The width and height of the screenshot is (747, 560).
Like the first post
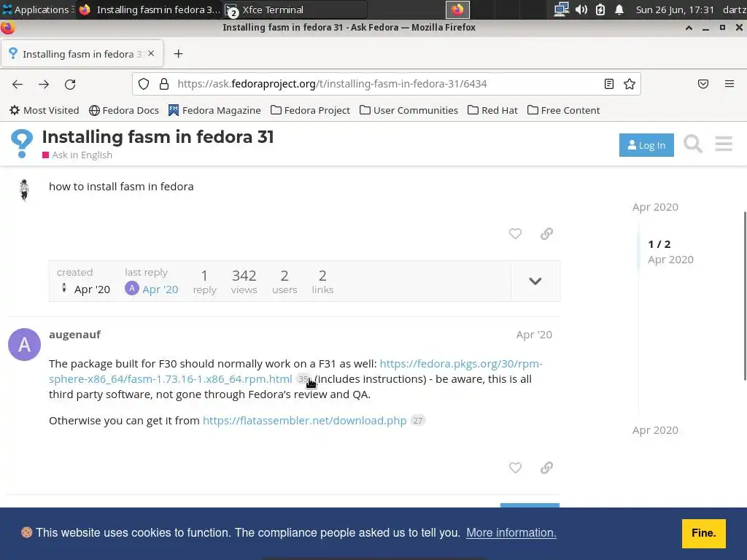[515, 234]
